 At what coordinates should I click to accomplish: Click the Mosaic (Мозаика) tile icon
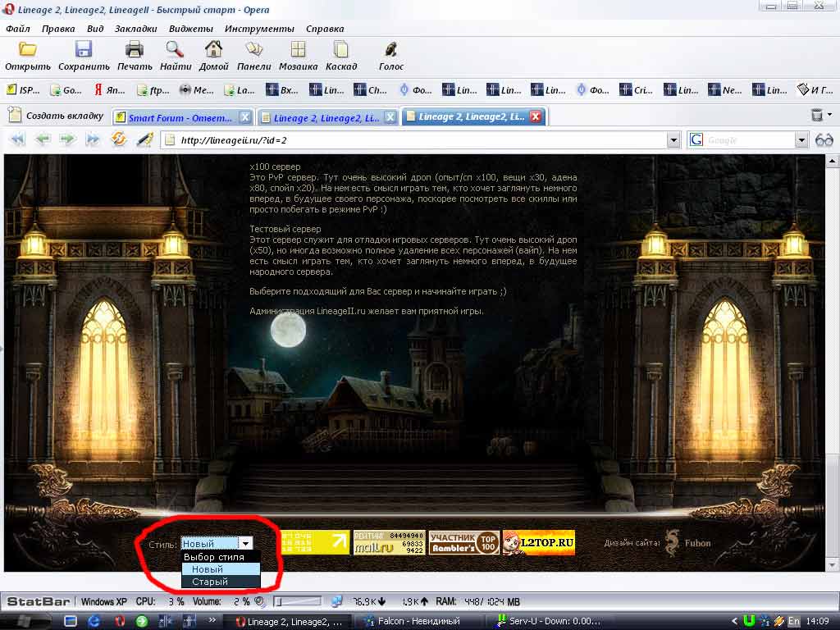298,50
